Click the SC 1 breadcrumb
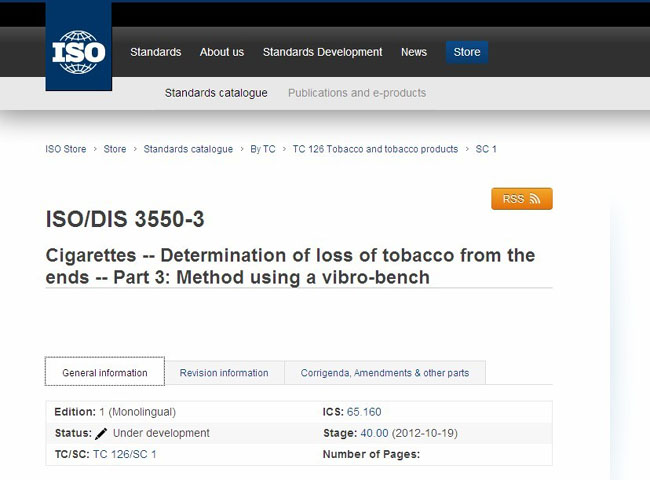 click(x=486, y=149)
